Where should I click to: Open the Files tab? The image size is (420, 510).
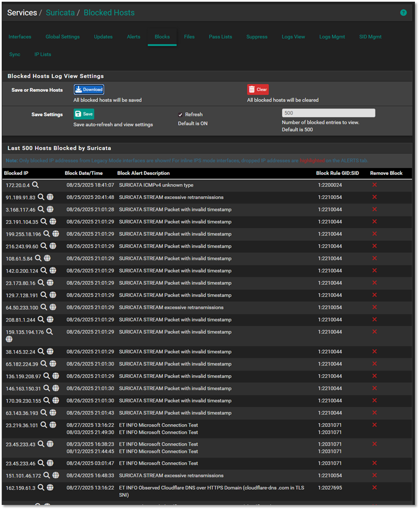click(x=189, y=37)
